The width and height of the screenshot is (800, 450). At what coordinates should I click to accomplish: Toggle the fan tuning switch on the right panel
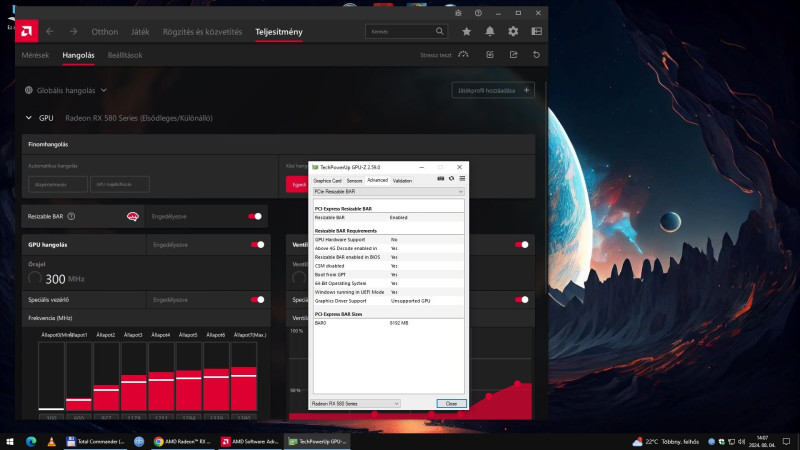pyautogui.click(x=521, y=245)
